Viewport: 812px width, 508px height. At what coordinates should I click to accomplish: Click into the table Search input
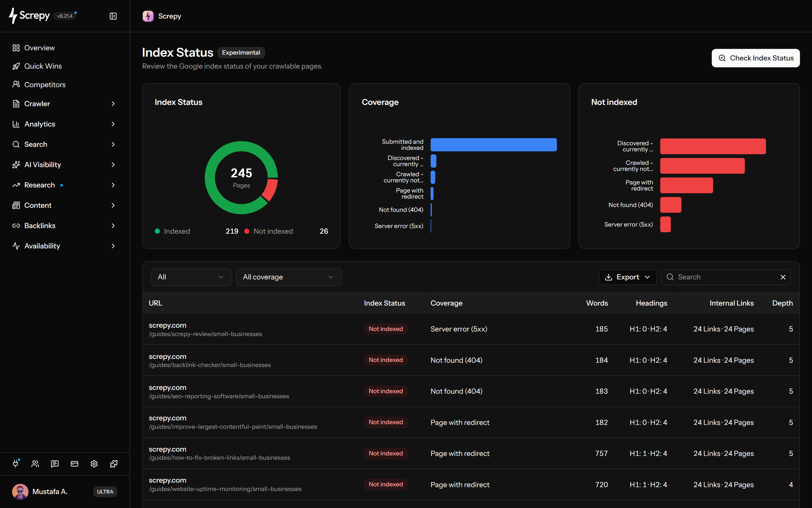[726, 277]
